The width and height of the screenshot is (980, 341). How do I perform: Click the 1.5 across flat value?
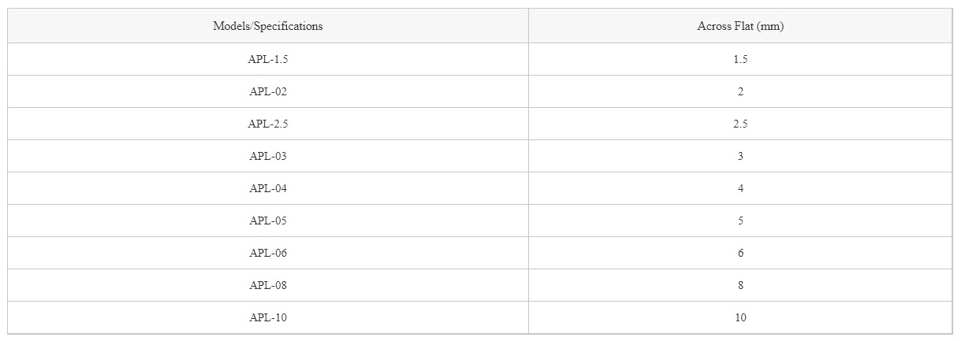740,59
